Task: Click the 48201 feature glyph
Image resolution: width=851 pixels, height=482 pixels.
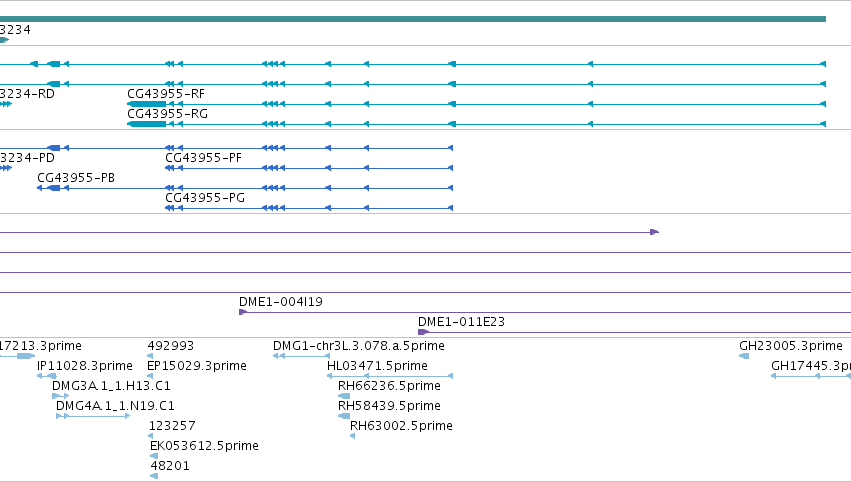Action: [154, 476]
